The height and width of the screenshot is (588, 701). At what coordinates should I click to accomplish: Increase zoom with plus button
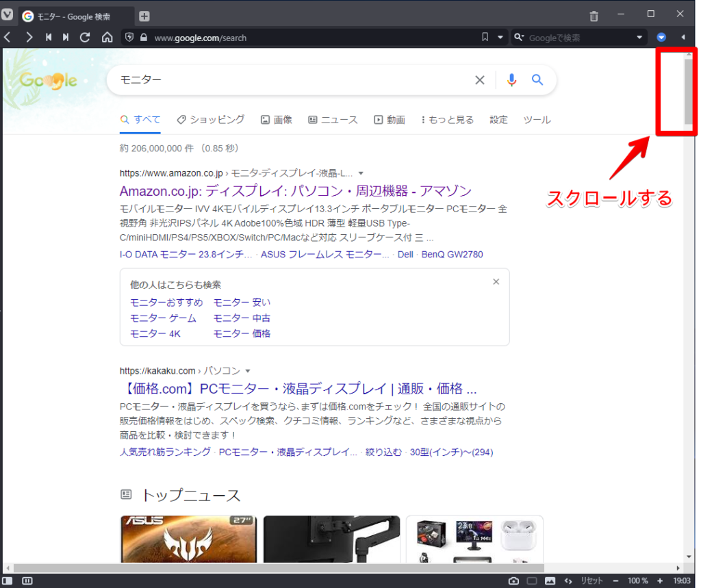click(x=660, y=581)
